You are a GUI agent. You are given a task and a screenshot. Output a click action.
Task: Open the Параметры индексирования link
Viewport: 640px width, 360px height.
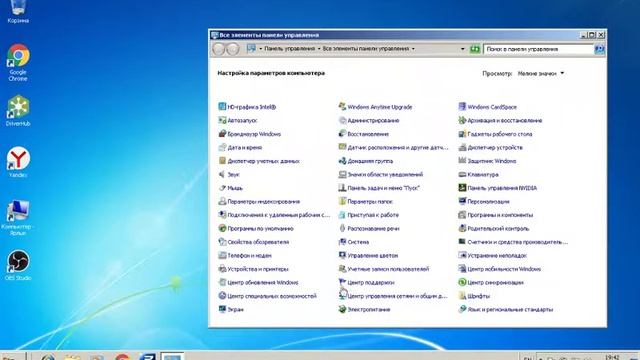point(263,202)
